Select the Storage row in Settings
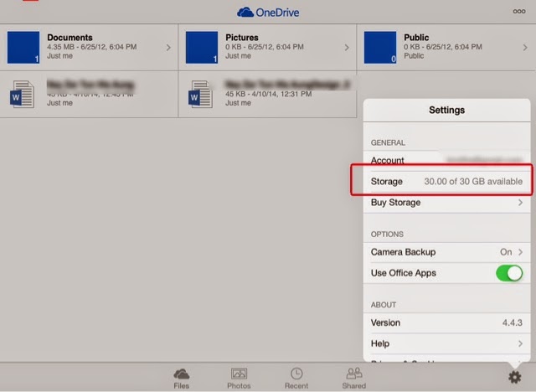Image resolution: width=536 pixels, height=392 pixels. pos(446,182)
